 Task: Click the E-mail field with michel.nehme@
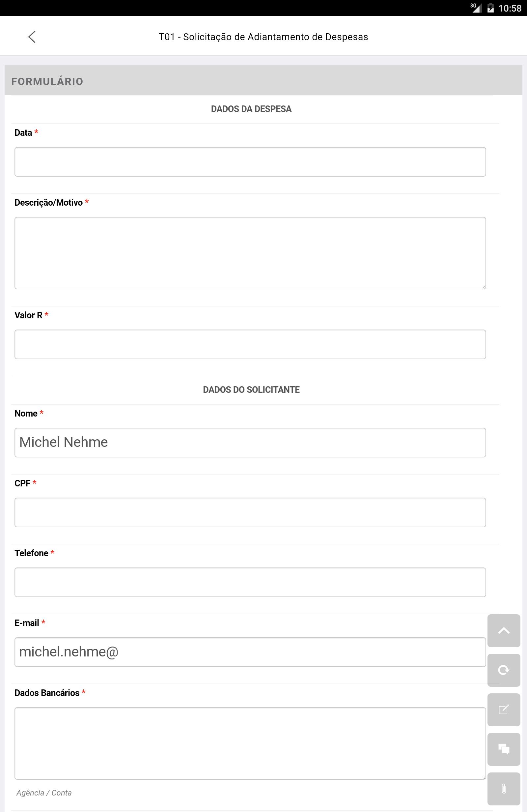(x=250, y=652)
